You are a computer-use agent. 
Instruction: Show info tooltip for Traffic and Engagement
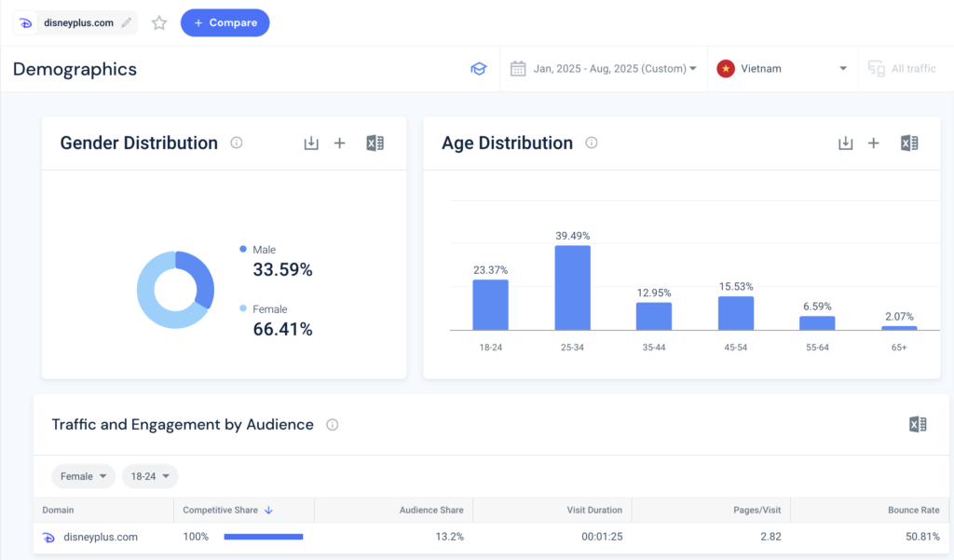pos(333,424)
